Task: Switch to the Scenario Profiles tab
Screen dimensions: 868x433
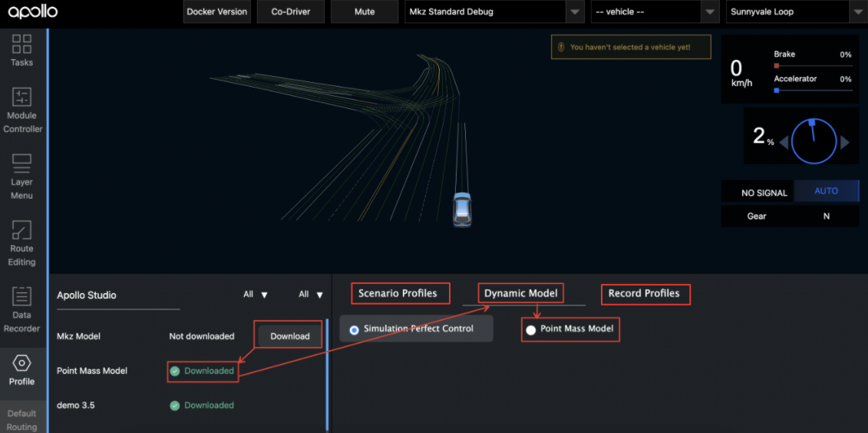Action: 398,293
